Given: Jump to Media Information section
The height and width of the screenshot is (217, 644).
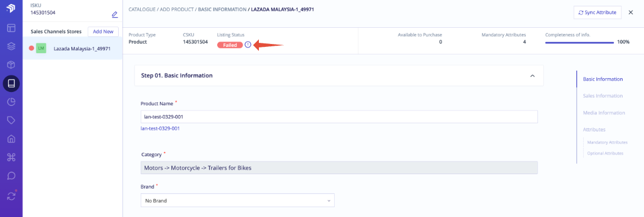Looking at the screenshot, I should click(603, 113).
